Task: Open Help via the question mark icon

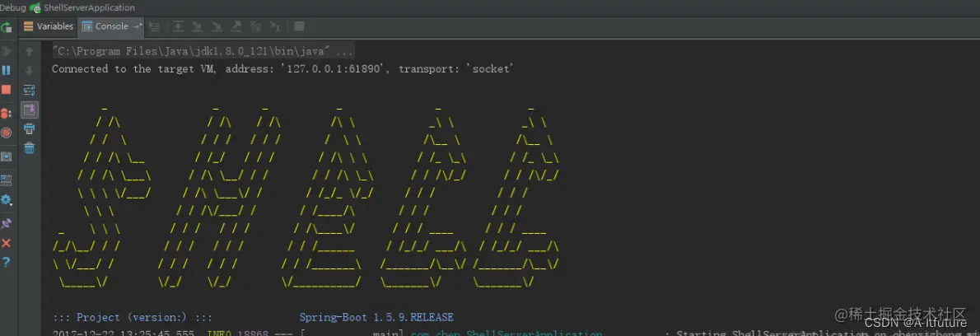Action: point(6,262)
